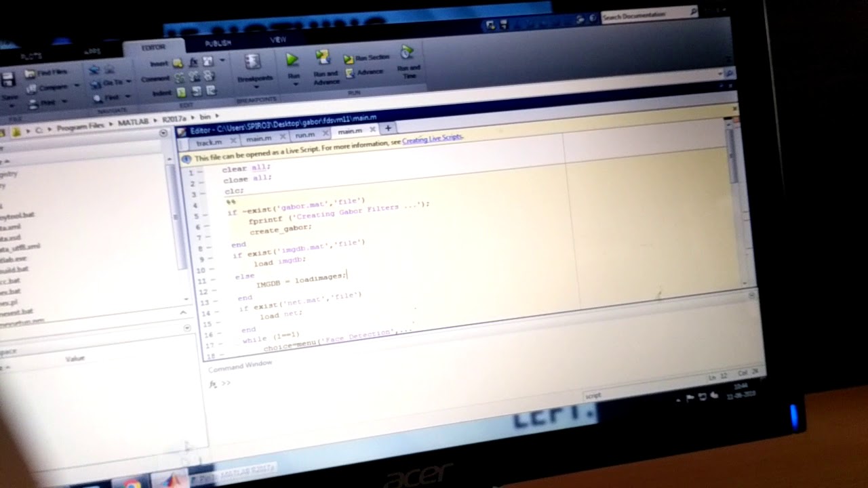The height and width of the screenshot is (488, 868).
Task: Click the Go To button
Action: coord(106,83)
